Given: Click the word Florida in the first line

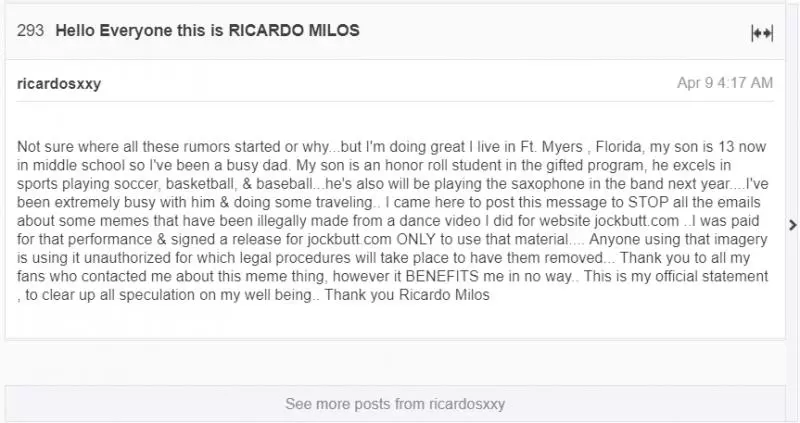Looking at the screenshot, I should (x=620, y=147).
